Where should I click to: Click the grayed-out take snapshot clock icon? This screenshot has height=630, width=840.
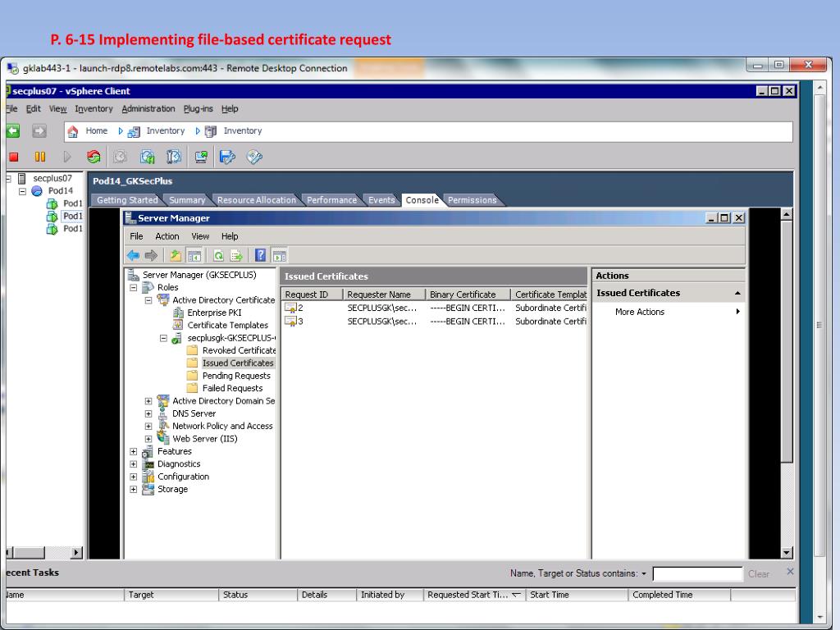click(120, 157)
